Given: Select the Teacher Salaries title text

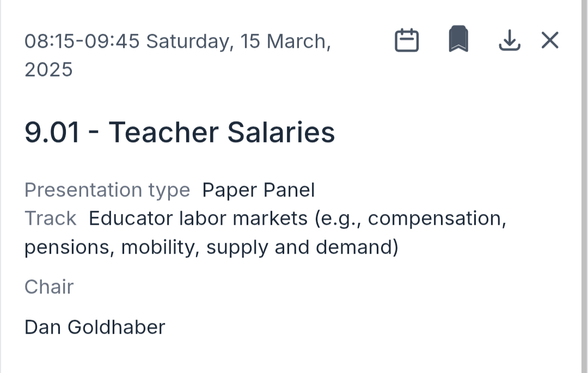Looking at the screenshot, I should point(222,133).
